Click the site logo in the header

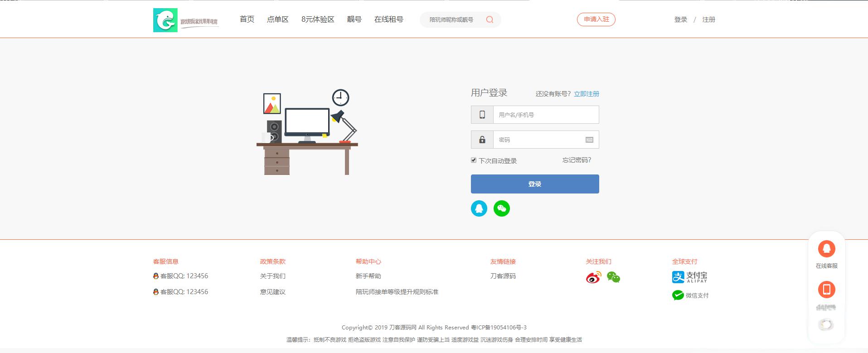tap(186, 20)
